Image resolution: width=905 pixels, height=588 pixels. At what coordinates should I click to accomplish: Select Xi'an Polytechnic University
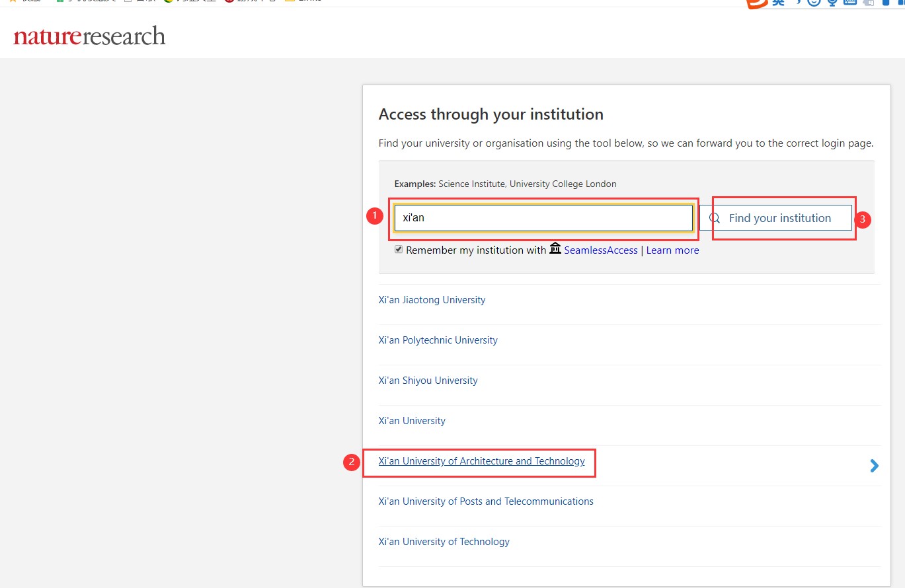click(x=438, y=340)
